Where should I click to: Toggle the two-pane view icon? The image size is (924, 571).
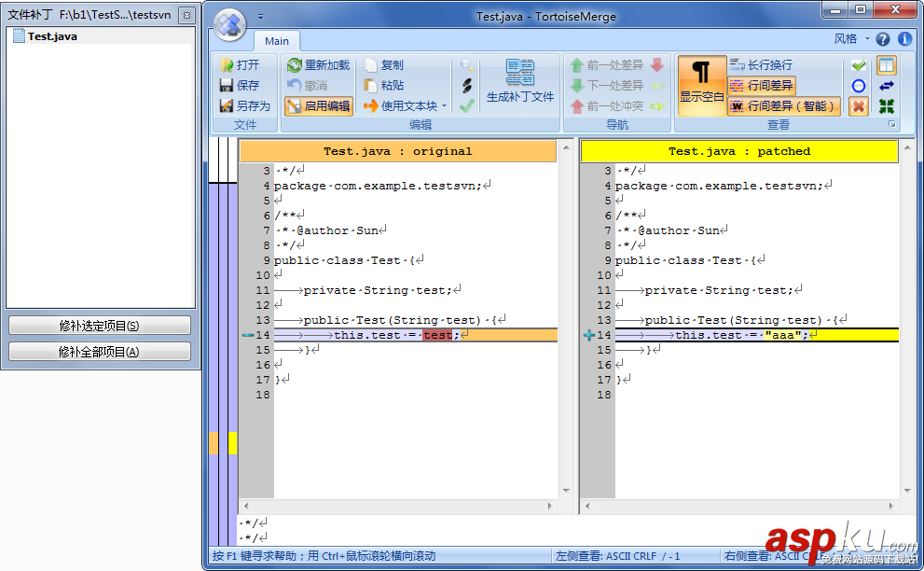[x=887, y=65]
